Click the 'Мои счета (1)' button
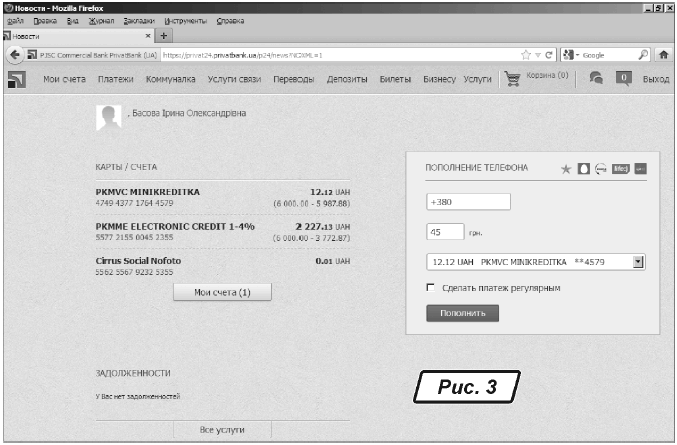677x445 pixels. pos(222,292)
